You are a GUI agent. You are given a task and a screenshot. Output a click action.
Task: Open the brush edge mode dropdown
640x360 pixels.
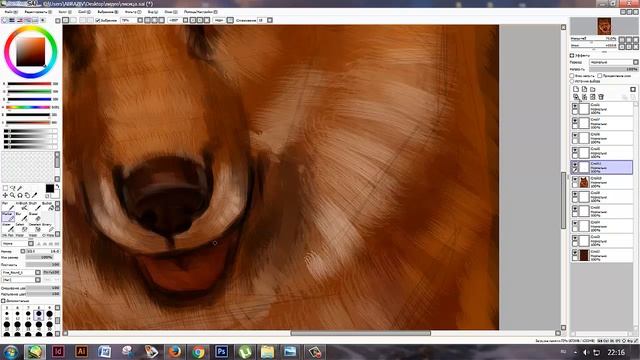(x=31, y=244)
